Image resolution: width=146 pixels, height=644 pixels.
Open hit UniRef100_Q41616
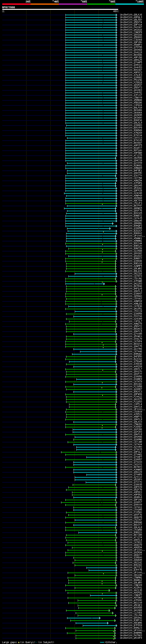[131, 30]
